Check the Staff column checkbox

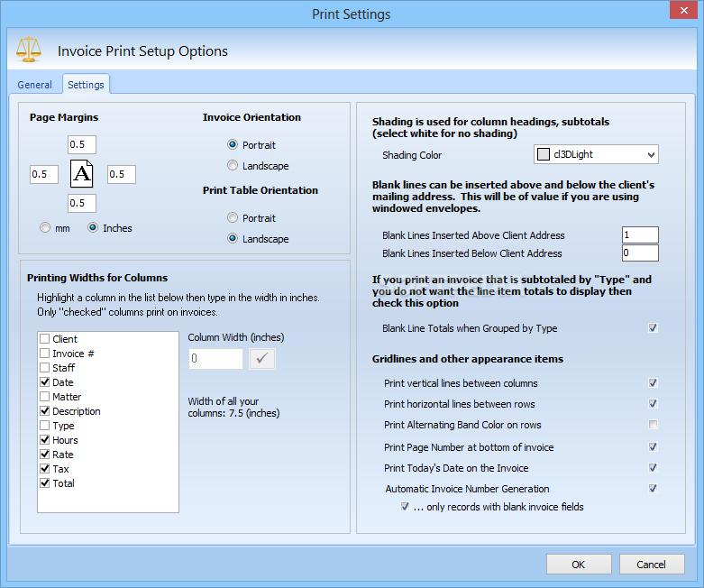[45, 367]
